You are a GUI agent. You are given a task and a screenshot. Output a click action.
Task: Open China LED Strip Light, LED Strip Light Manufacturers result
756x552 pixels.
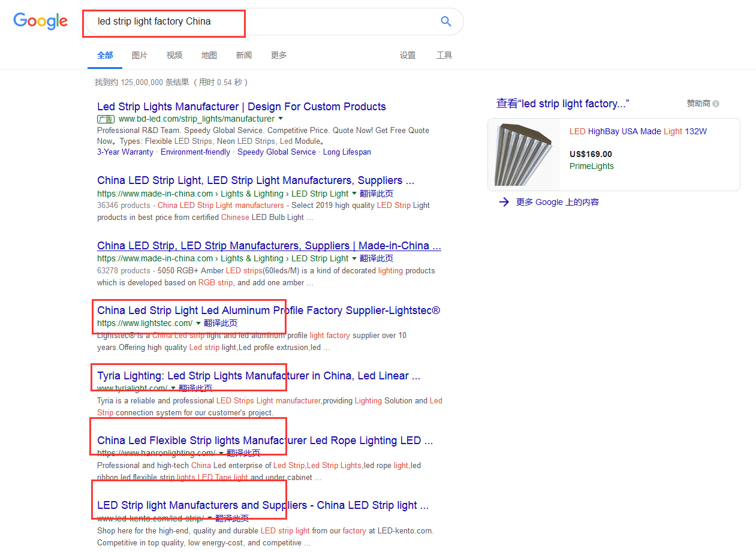[255, 180]
